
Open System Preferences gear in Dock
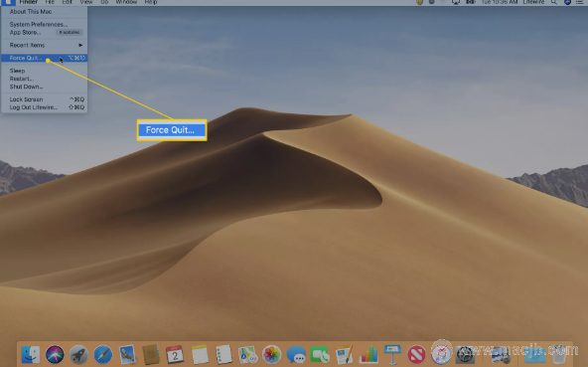coord(465,355)
